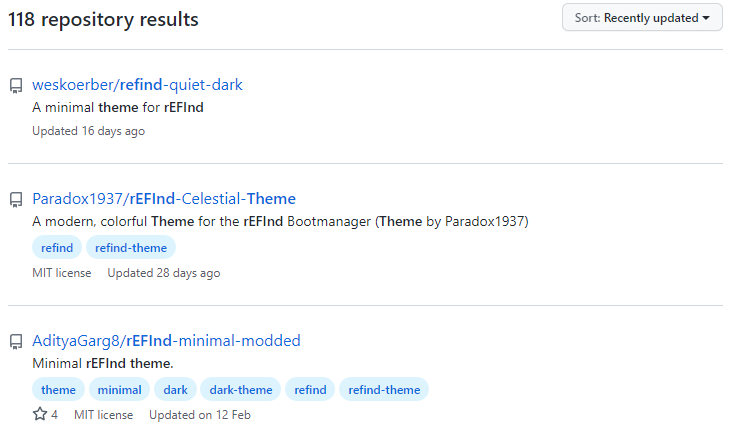Choose the dark-theme topic tag
The height and width of the screenshot is (432, 730).
(240, 390)
